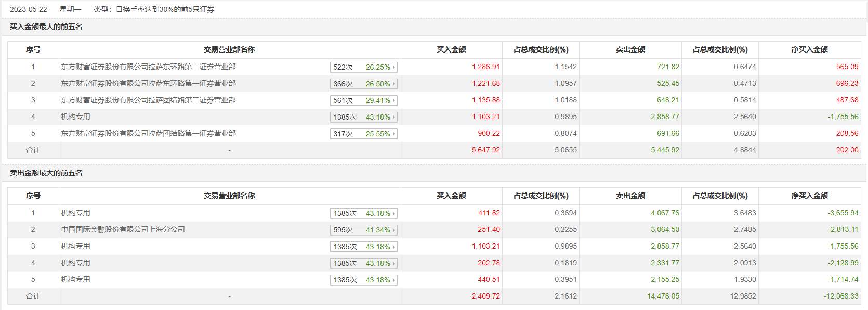This screenshot has width=868, height=310.
Task: Select the net buy value 696.23
Action: (x=847, y=83)
